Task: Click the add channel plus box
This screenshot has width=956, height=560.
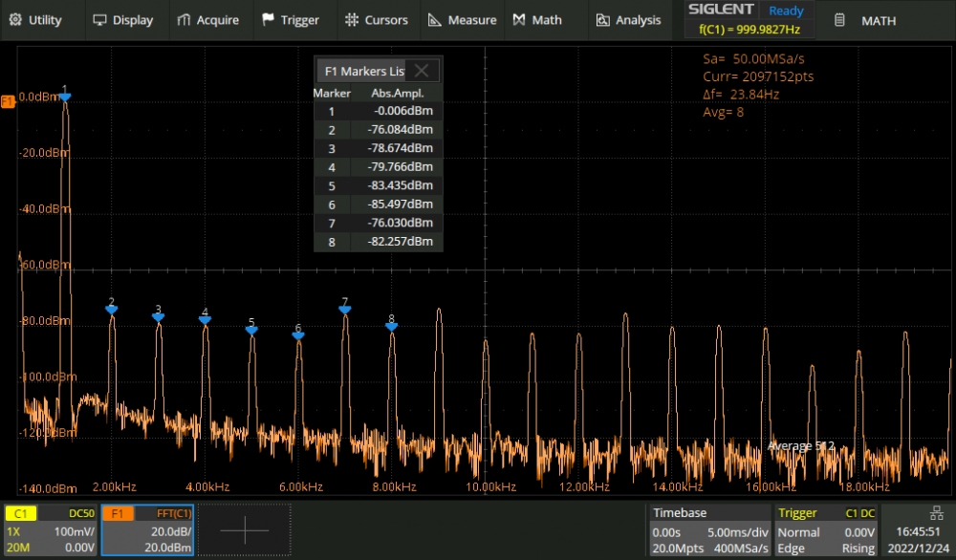Action: click(x=244, y=530)
